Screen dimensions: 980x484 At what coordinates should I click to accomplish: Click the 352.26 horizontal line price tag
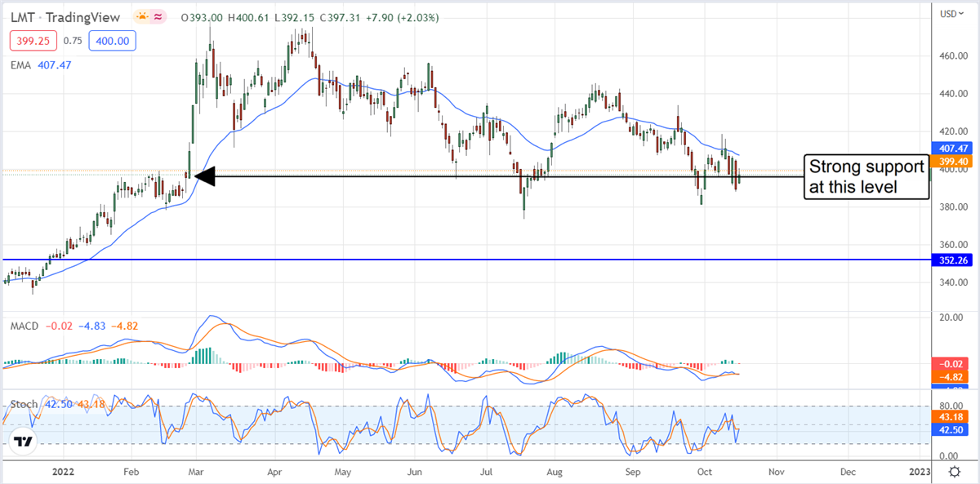953,261
